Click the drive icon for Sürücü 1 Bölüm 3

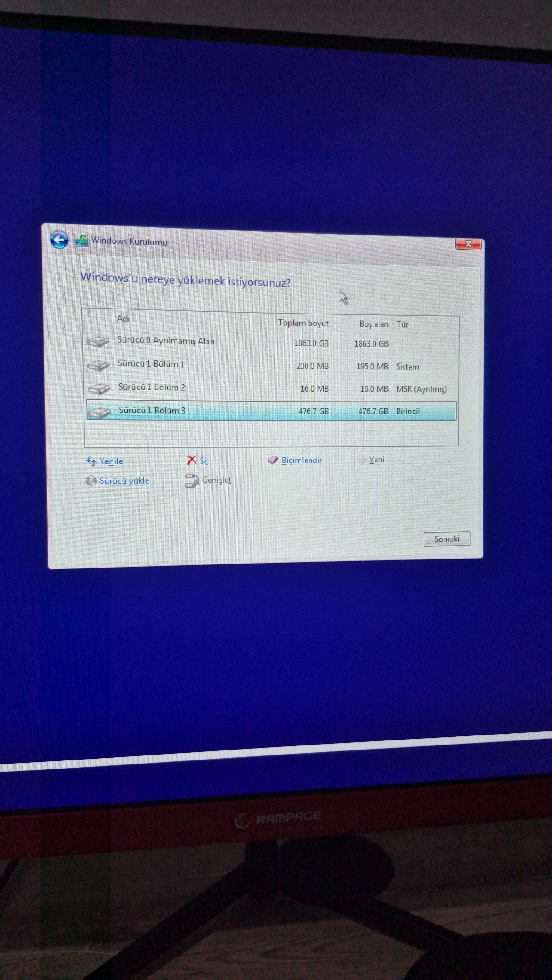(99, 412)
